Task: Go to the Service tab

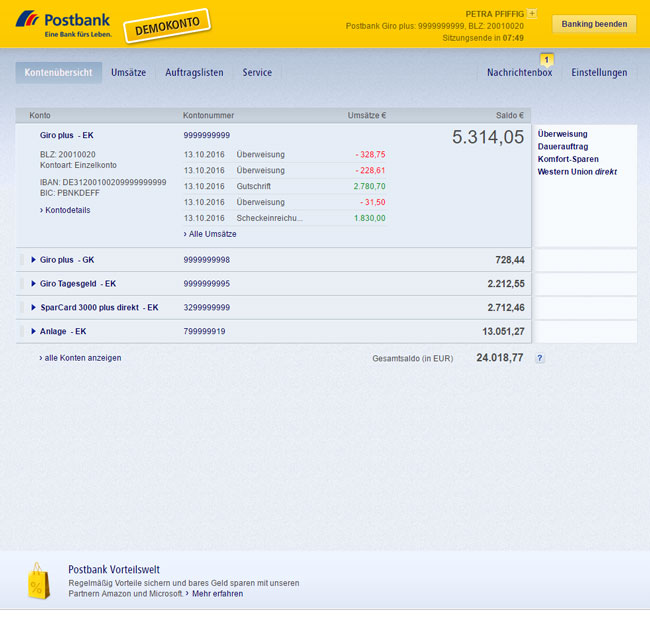Action: (257, 73)
